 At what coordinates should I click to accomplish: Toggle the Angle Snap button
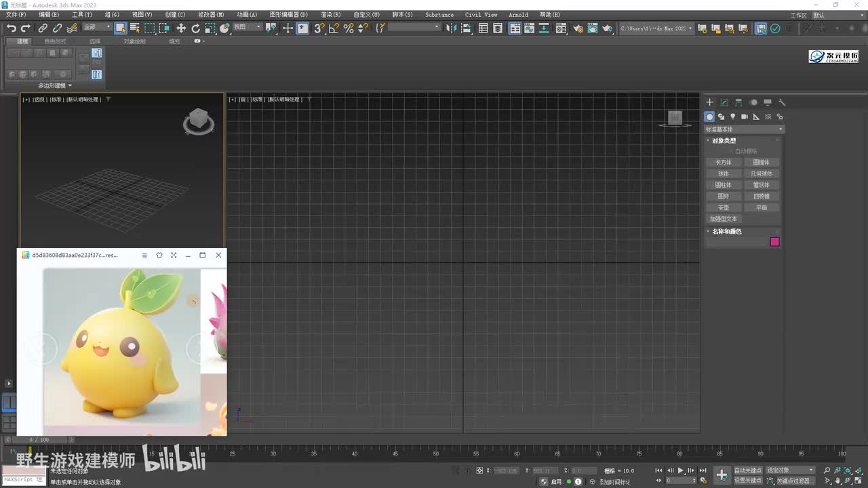click(x=334, y=28)
